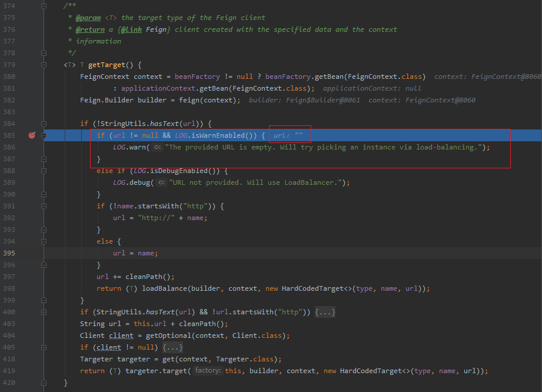Open the @param tag link in the Javadoc
The width and height of the screenshot is (542, 392).
tap(88, 17)
